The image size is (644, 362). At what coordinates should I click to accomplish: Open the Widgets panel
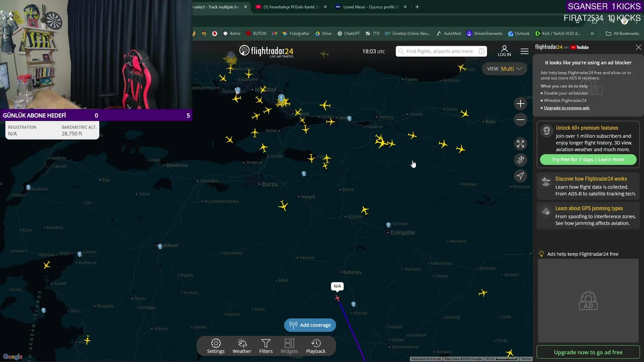(x=289, y=346)
